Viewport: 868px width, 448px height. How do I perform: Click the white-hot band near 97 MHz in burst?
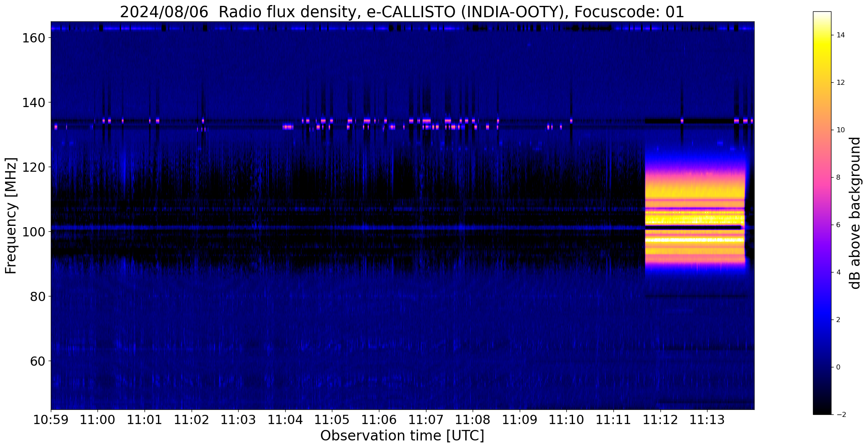(x=695, y=240)
